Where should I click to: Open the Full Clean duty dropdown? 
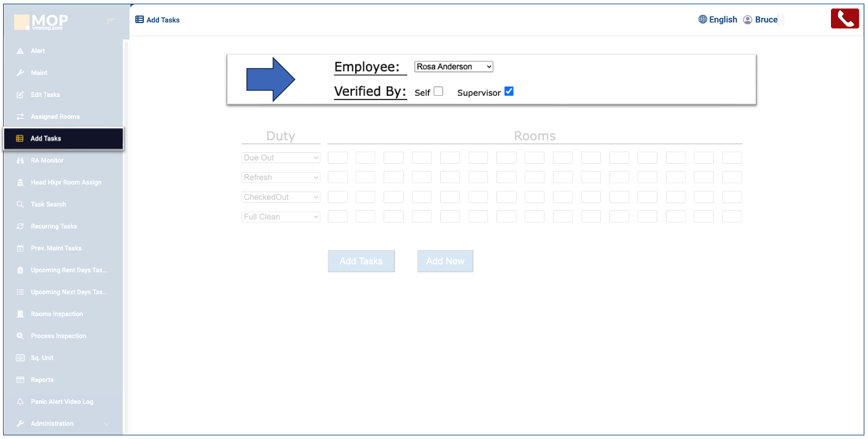coord(280,216)
